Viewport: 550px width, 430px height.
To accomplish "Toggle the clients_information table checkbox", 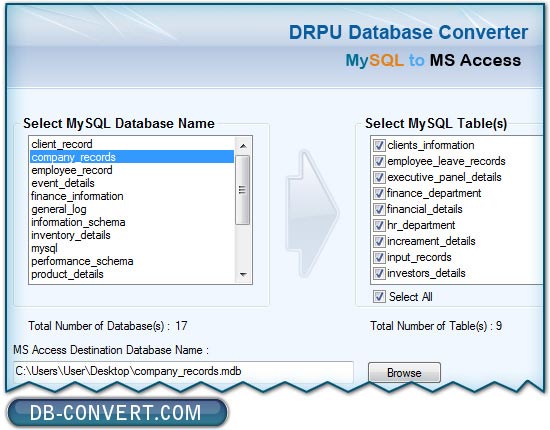I will 379,145.
